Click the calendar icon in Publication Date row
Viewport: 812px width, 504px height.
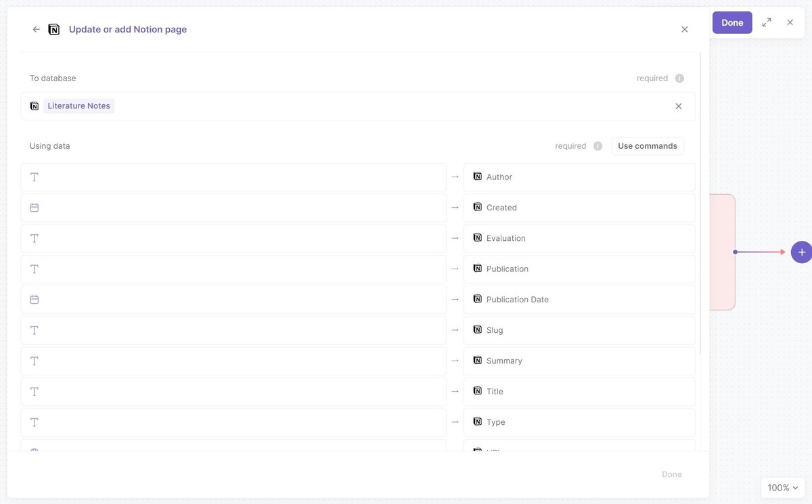coord(35,300)
